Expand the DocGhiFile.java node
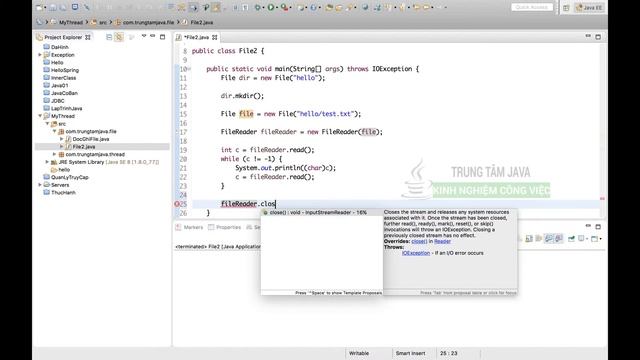This screenshot has width=640, height=360. pyautogui.click(x=62, y=139)
